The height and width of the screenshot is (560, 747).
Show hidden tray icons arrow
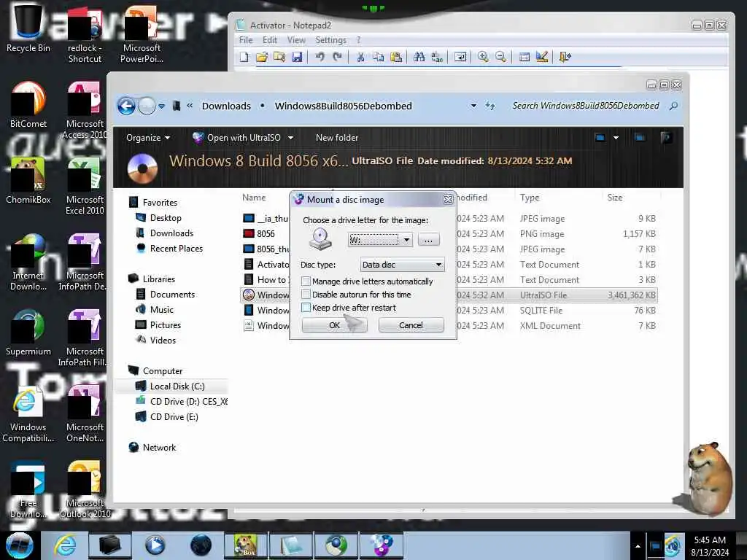coord(638,546)
